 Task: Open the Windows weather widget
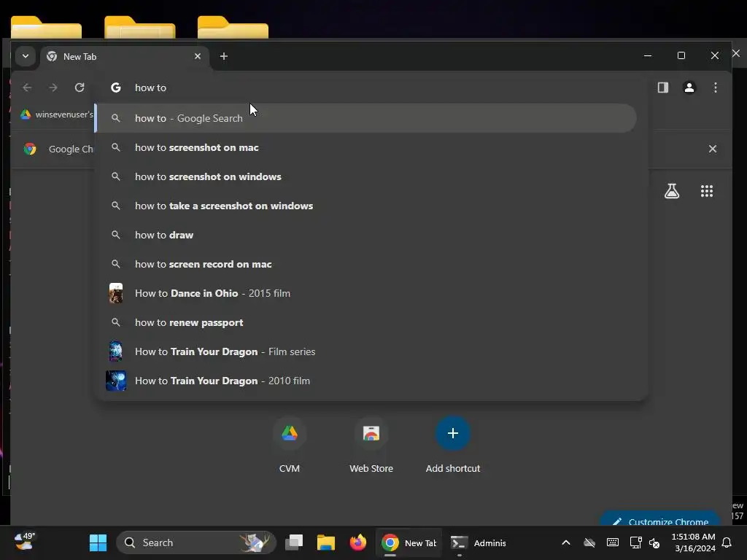tap(25, 542)
